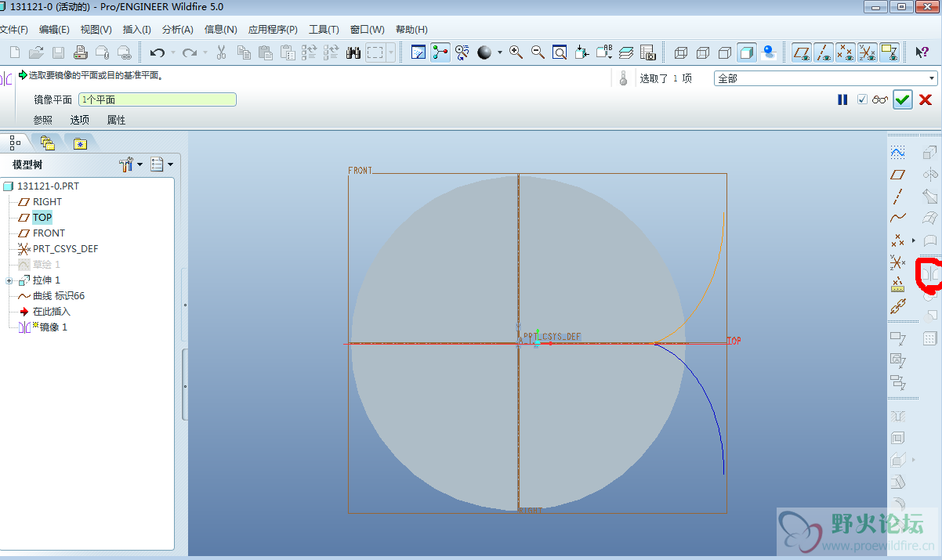The height and width of the screenshot is (560, 942).
Task: Select 曲线 标识66 in model tree
Action: click(58, 295)
